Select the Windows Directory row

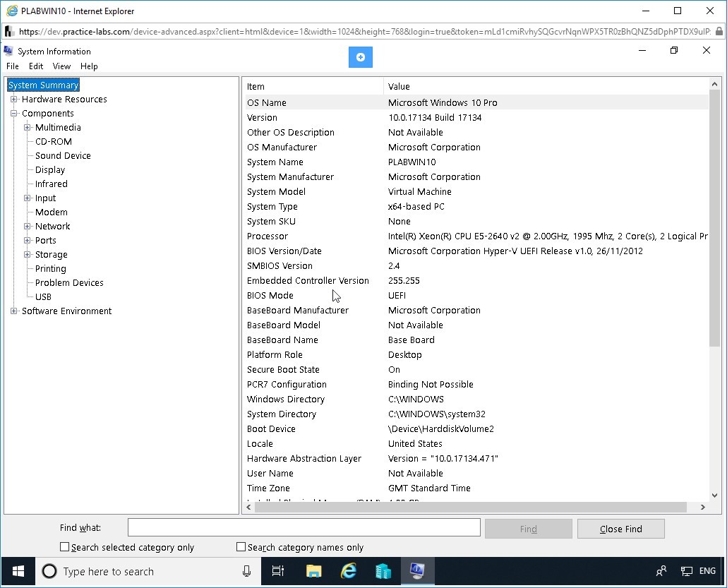point(476,400)
